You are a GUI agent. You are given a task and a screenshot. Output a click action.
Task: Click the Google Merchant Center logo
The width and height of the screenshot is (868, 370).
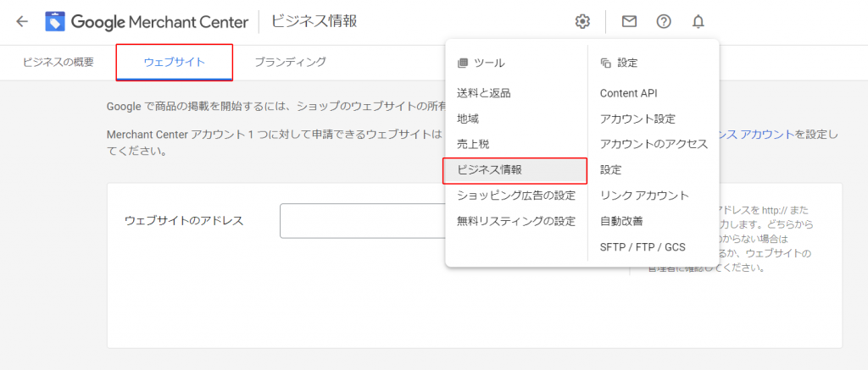[147, 21]
